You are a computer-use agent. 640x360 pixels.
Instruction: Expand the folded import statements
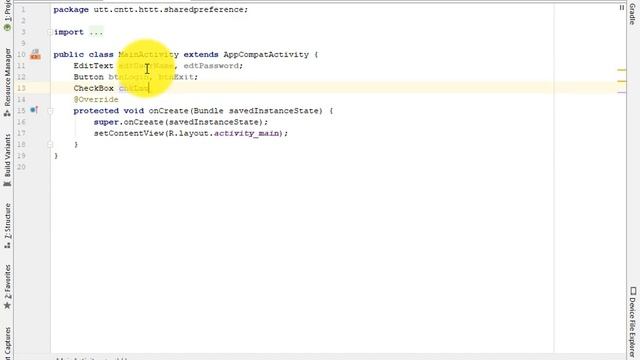50,32
